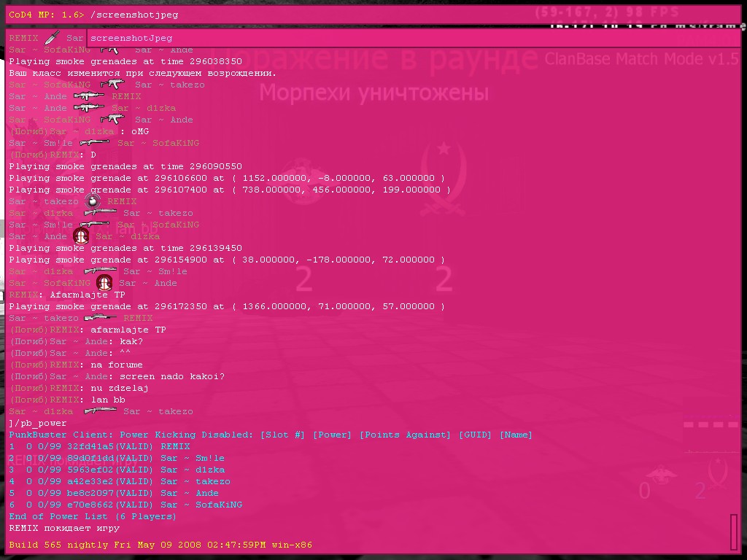The image size is (747, 560).
Task: Click the console scroll indicator at bottom right
Action: coord(734,532)
